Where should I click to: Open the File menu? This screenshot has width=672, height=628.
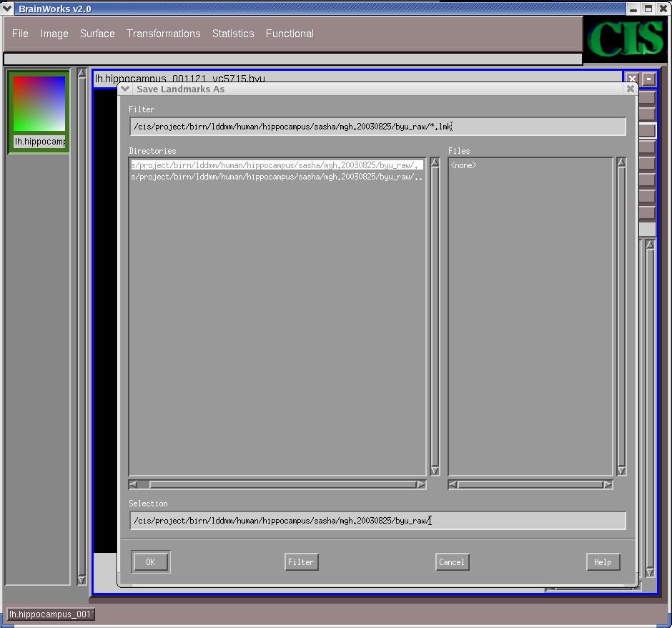click(x=20, y=34)
